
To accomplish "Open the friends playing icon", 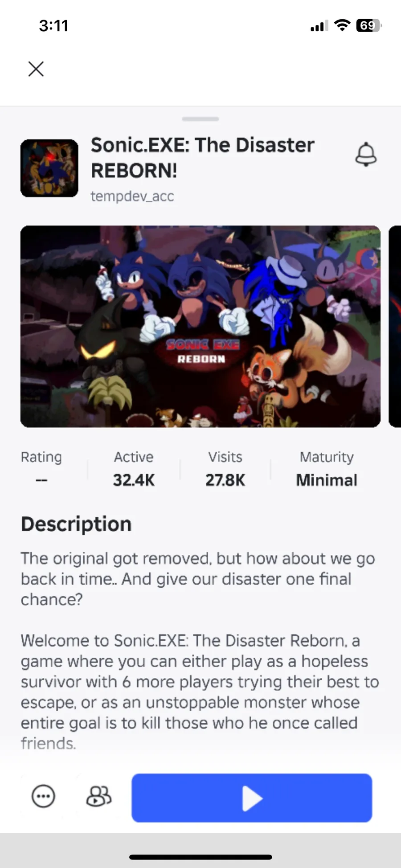I will pyautogui.click(x=98, y=796).
